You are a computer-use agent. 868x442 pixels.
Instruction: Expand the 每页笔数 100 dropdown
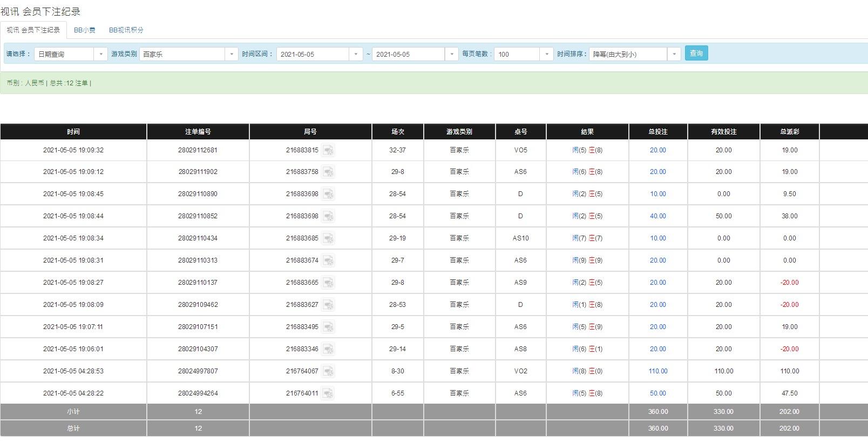click(x=523, y=54)
